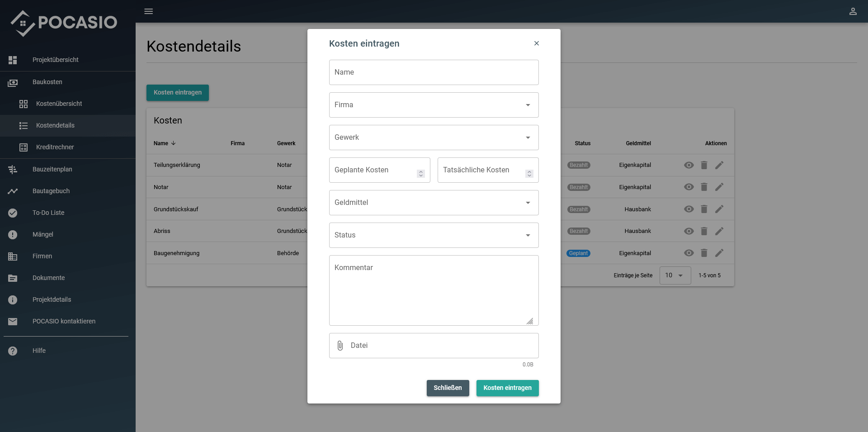Click the Projektdetails info icon

point(13,299)
